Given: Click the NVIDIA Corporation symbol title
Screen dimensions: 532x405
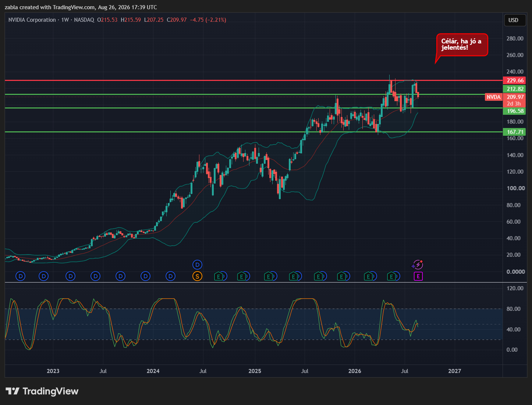Looking at the screenshot, I should pos(32,20).
